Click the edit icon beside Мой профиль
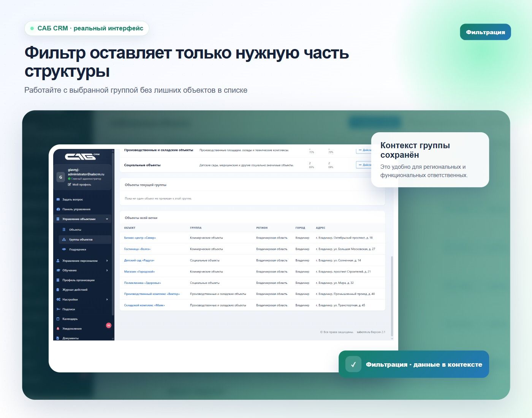This screenshot has height=418, width=532. pos(70,184)
